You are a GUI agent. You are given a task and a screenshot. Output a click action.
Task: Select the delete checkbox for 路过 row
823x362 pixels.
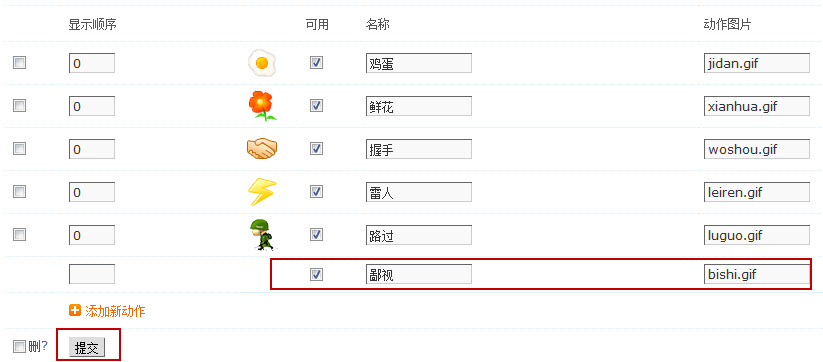click(19, 235)
